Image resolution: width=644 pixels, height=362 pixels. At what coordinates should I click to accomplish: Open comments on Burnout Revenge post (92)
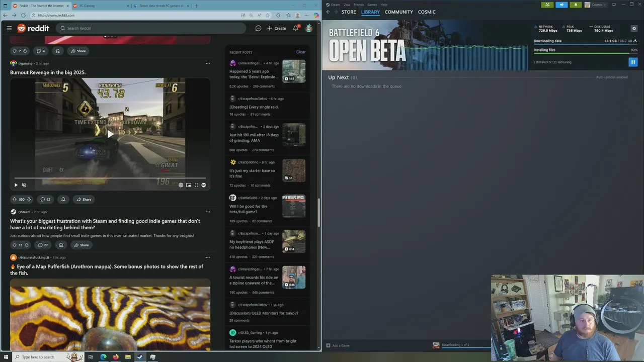coord(45,199)
